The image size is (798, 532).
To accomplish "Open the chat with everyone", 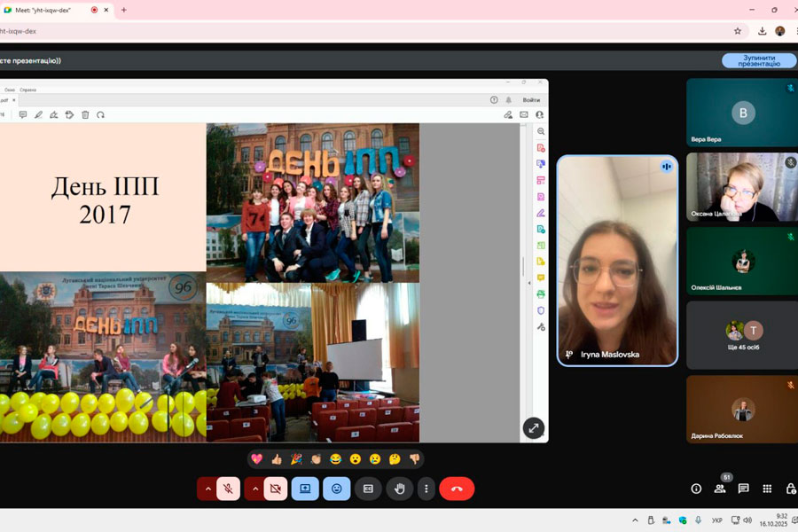I will pyautogui.click(x=743, y=489).
